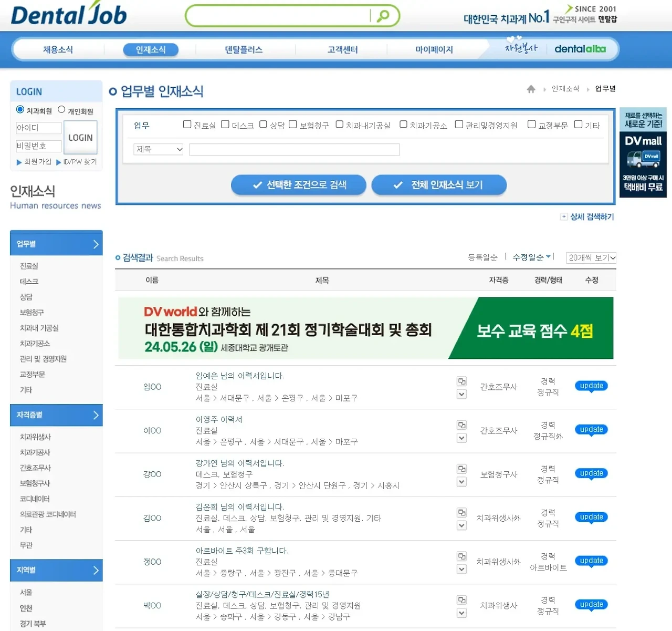The width and height of the screenshot is (672, 631).
Task: Select the 개인회원 radio button
Action: (x=61, y=109)
